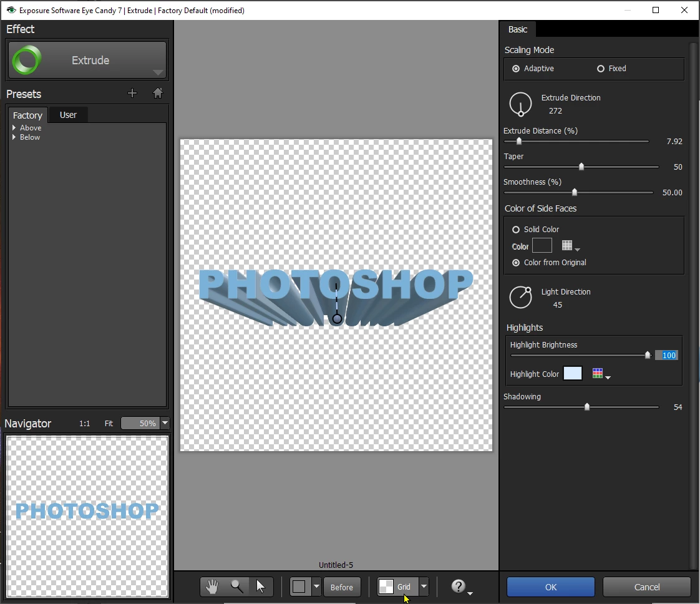Viewport: 700px width, 604px height.
Task: Expand the Above preset group
Action: point(14,128)
